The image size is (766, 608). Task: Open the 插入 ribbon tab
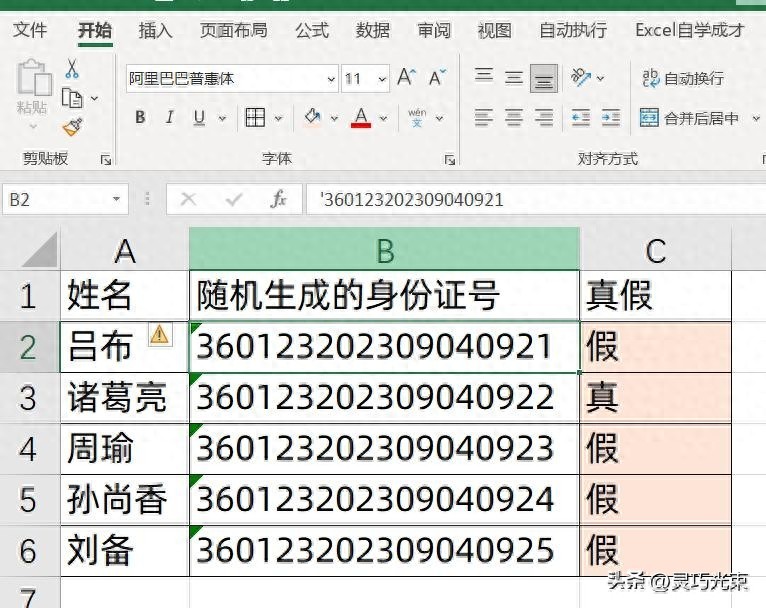point(155,30)
